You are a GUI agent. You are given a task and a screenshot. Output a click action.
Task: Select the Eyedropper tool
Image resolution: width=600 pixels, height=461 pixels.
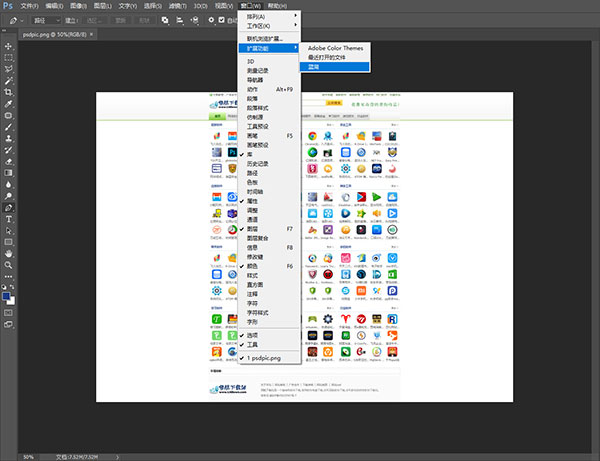(x=8, y=104)
